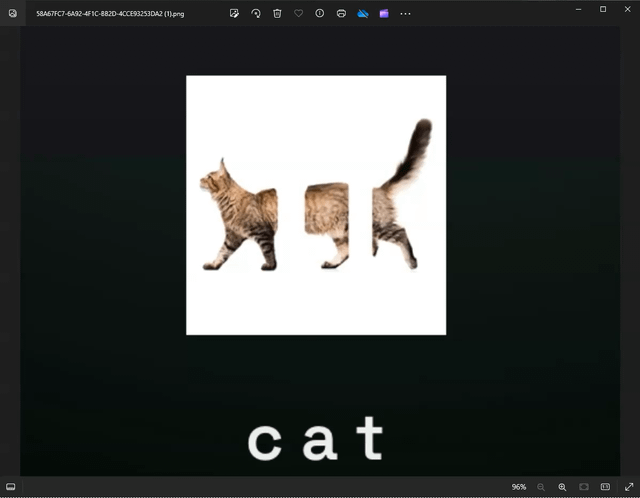View image at actual size
Screen dimensions: 640x498
(605, 487)
